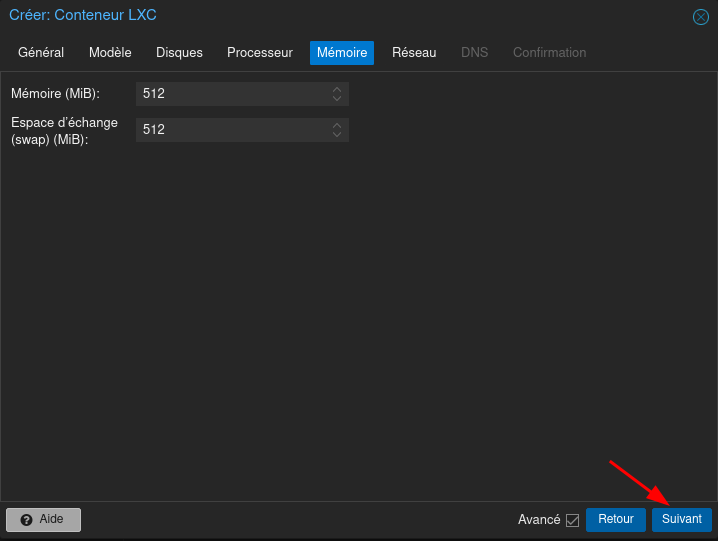Open help with the Aide button
This screenshot has height=541, width=718.
43,520
